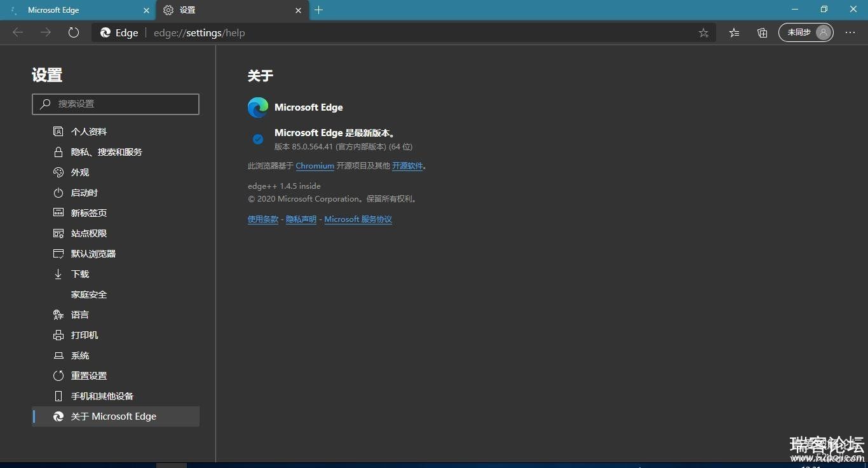
Task: Open the 隐私声明 link
Action: [301, 219]
